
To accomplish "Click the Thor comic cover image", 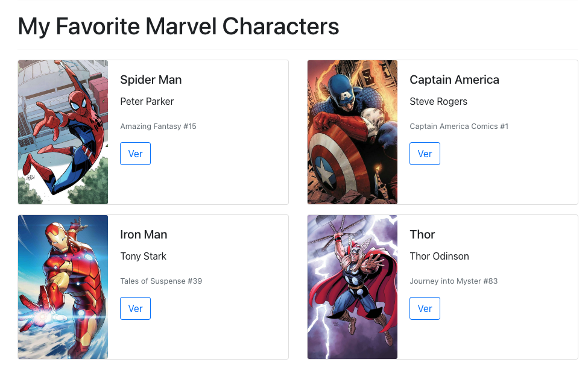I will tap(352, 287).
